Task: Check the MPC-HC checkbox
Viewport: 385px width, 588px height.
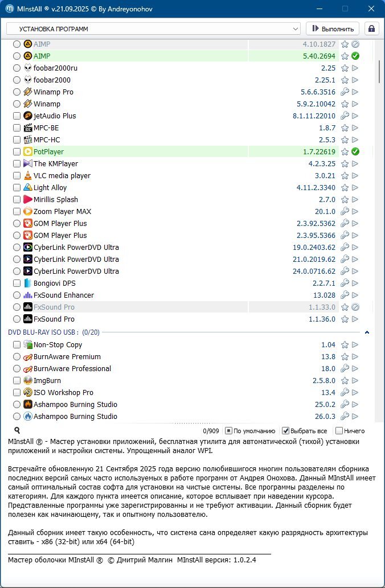Action: (x=17, y=140)
